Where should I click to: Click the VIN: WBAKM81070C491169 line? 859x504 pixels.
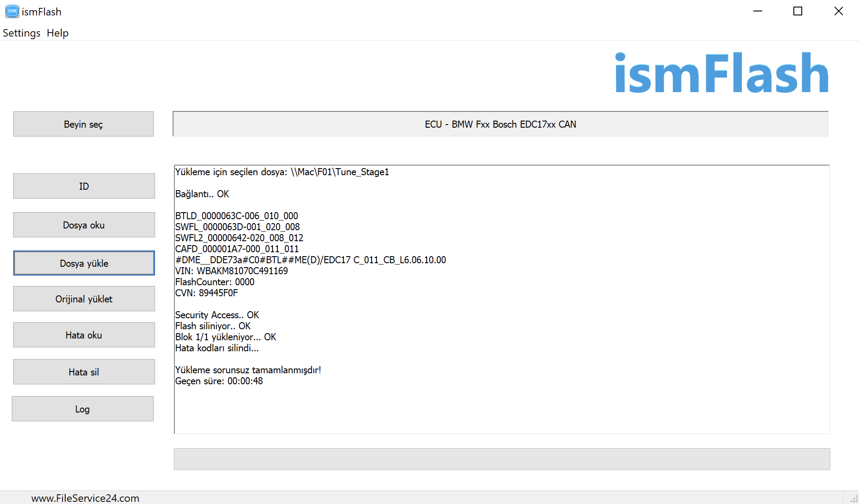point(232,271)
